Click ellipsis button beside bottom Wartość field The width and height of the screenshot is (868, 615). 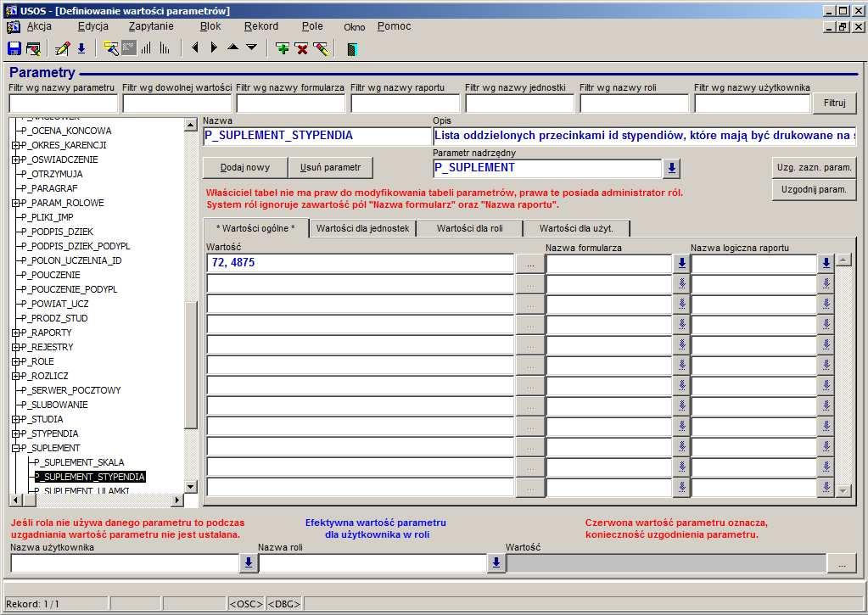[x=842, y=563]
